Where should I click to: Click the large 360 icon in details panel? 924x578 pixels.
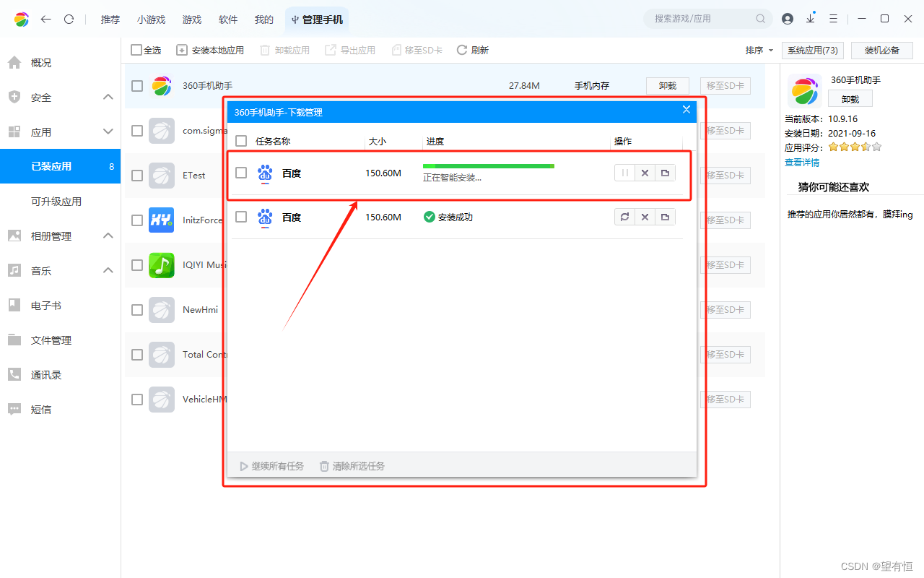click(x=805, y=91)
